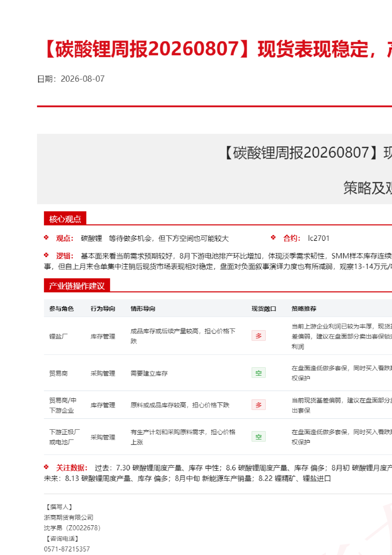Click the 【咨询电话】 heading
Viewport: 392px width, 555px height.
62,538
